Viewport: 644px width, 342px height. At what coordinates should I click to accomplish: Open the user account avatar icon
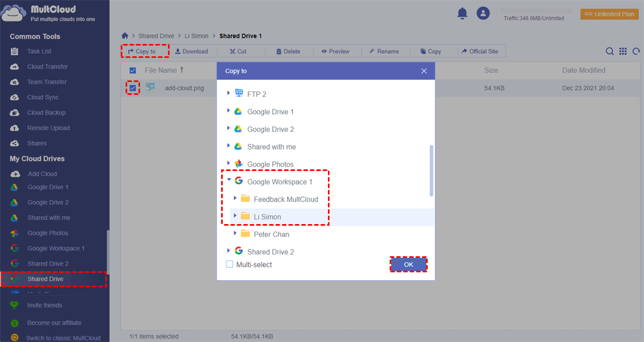(484, 13)
